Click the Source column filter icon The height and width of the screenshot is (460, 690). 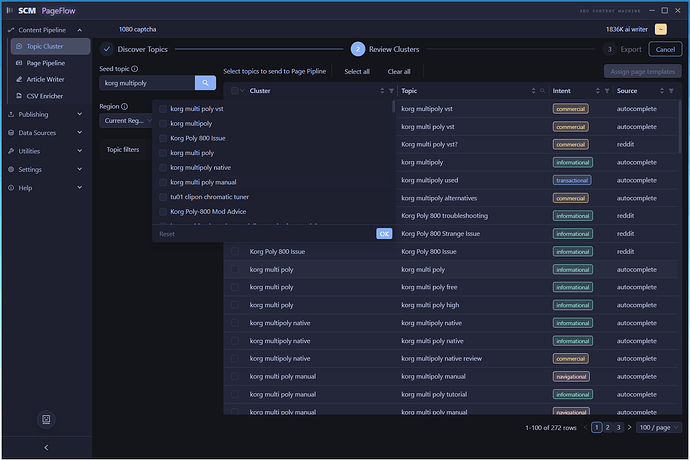coord(670,90)
